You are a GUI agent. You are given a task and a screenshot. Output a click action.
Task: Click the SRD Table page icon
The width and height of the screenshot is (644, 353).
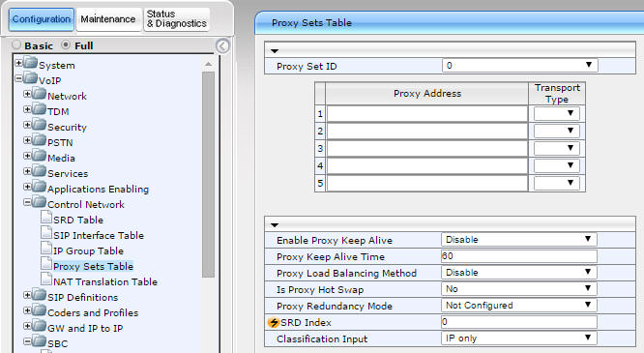[46, 217]
